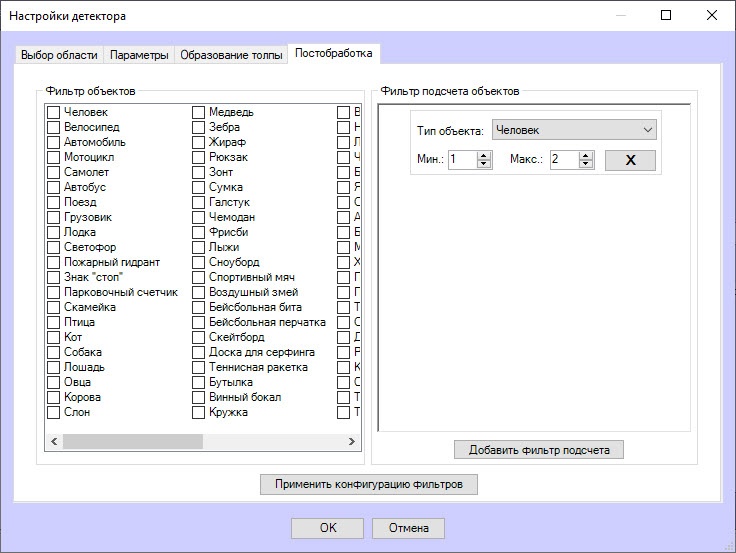Remove count filter with X button
The width and height of the screenshot is (736, 553).
coord(630,160)
